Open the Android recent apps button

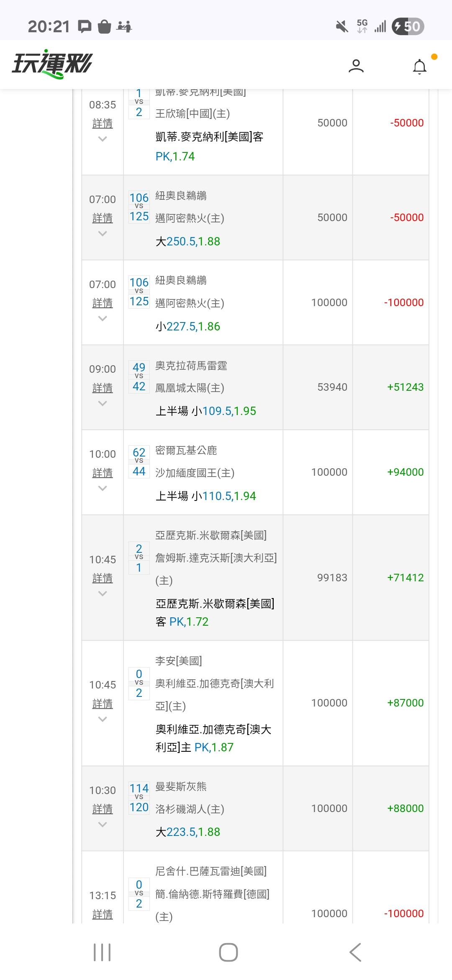(102, 952)
